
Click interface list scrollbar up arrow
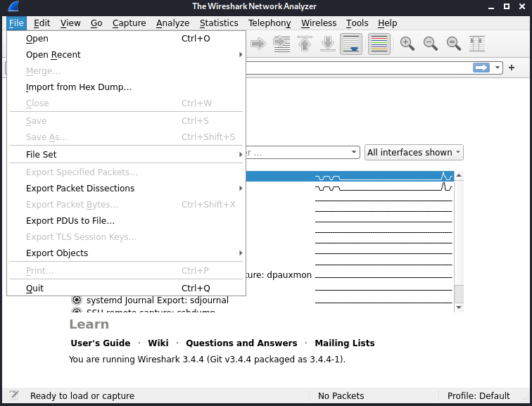point(459,175)
